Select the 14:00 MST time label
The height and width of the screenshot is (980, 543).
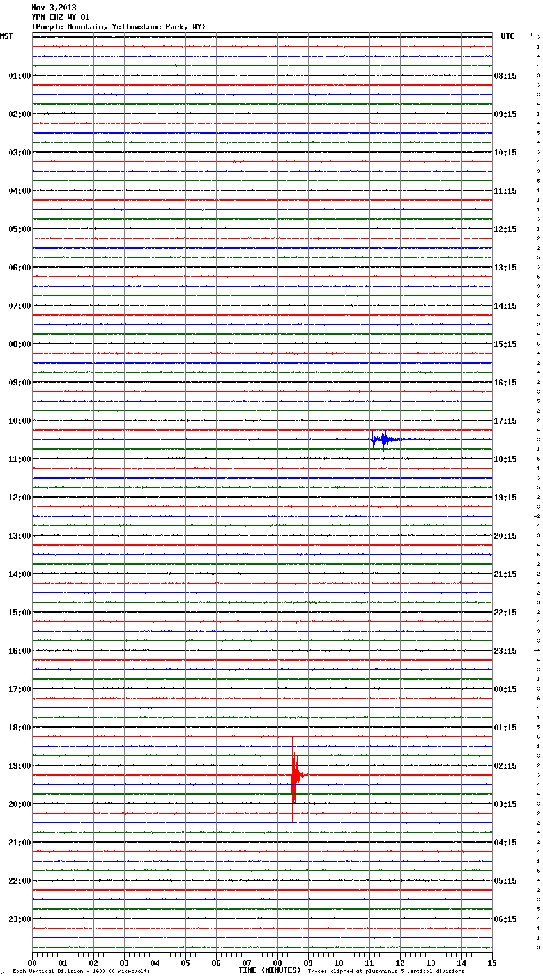coord(20,574)
